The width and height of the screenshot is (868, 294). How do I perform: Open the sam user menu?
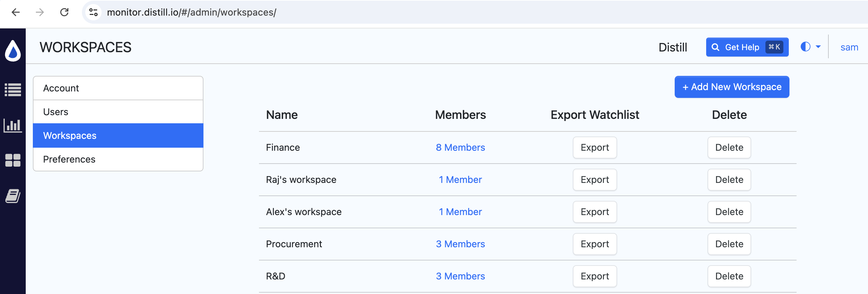pyautogui.click(x=849, y=47)
